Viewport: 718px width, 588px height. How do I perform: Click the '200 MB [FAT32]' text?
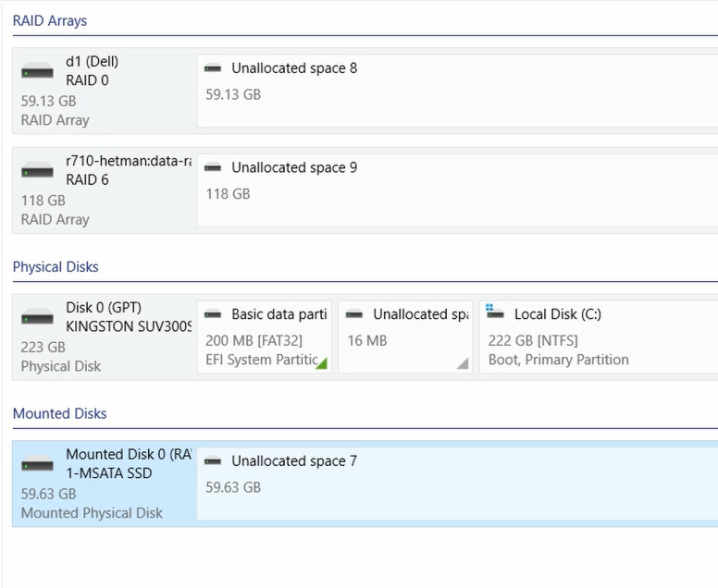254,341
